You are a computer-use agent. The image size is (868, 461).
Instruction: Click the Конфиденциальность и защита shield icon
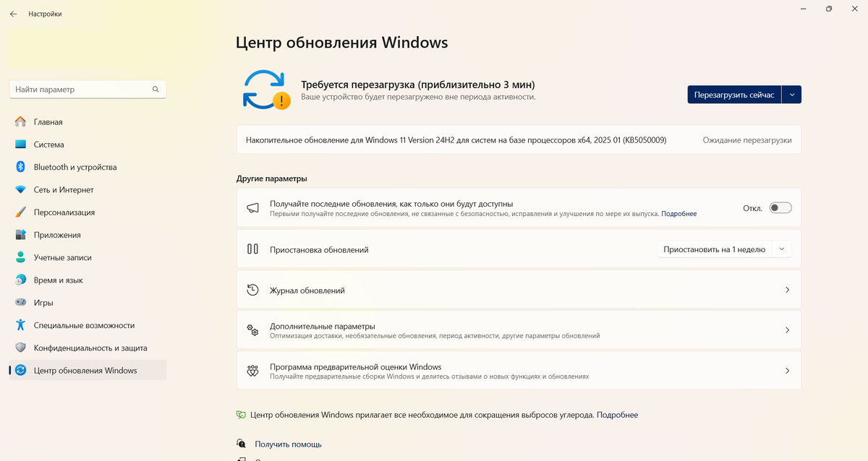[20, 348]
